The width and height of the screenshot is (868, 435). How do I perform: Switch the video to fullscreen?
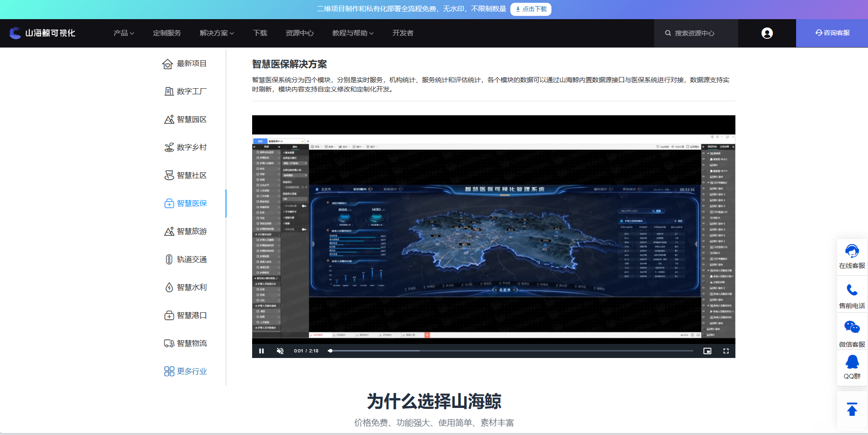pos(726,351)
